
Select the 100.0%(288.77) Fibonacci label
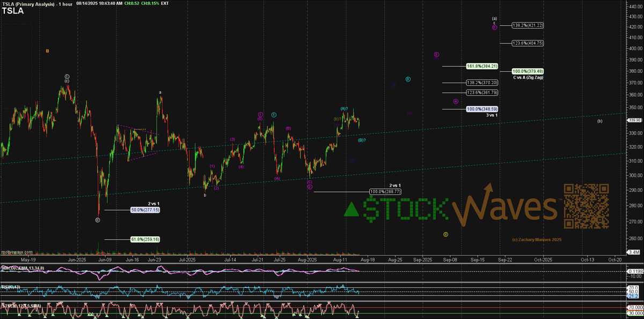tap(385, 191)
